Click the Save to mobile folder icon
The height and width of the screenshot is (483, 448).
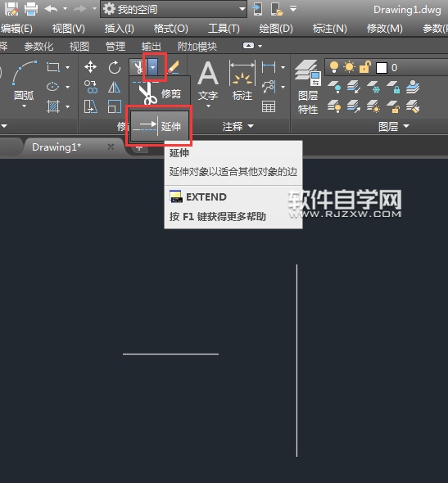point(276,9)
